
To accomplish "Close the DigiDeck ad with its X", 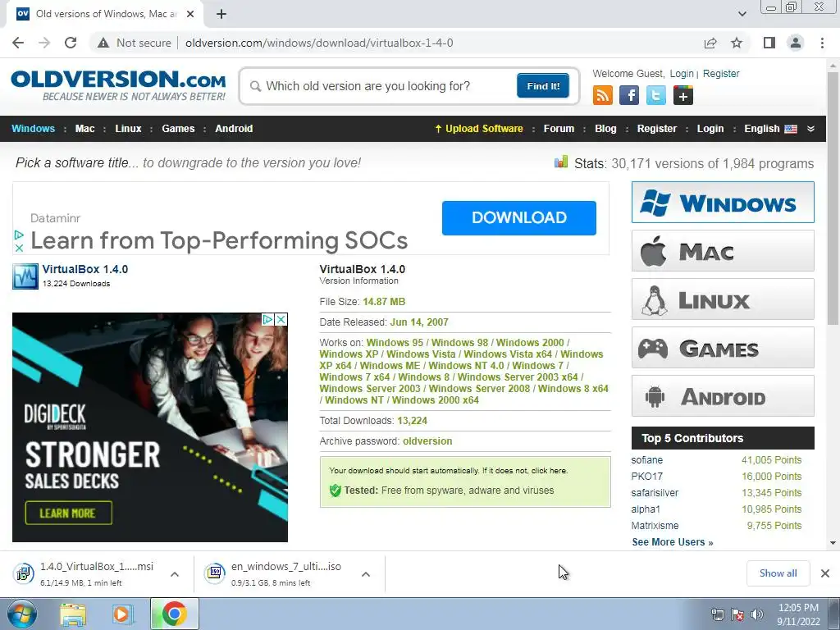I will click(x=281, y=319).
